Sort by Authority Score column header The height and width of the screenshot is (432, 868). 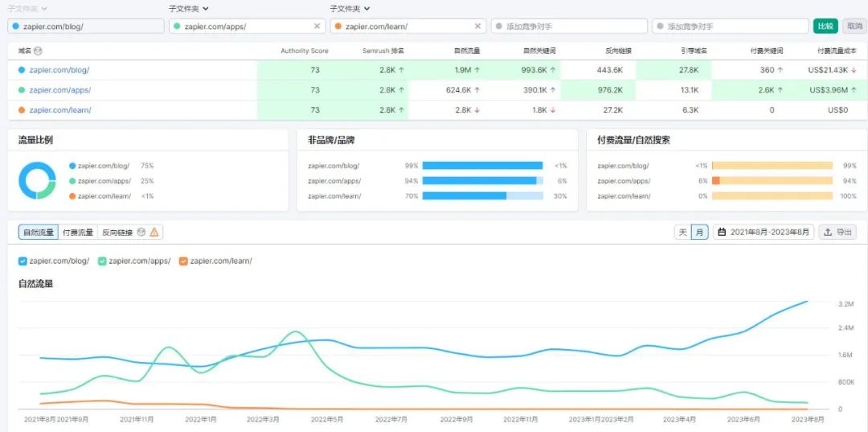pyautogui.click(x=305, y=51)
